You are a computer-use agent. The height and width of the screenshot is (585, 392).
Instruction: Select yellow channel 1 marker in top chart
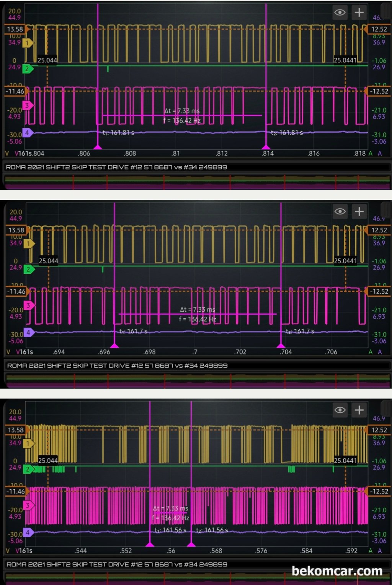(x=28, y=43)
